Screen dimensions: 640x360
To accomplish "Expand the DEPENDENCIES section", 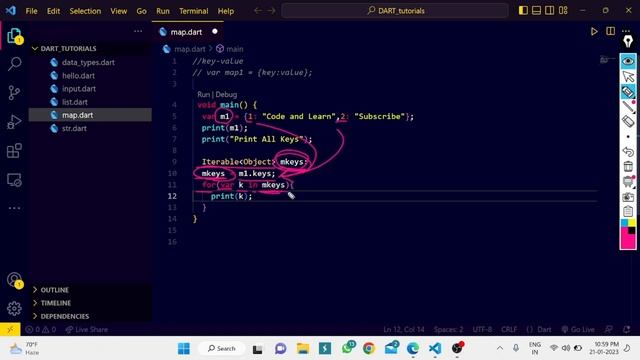I will [x=64, y=316].
